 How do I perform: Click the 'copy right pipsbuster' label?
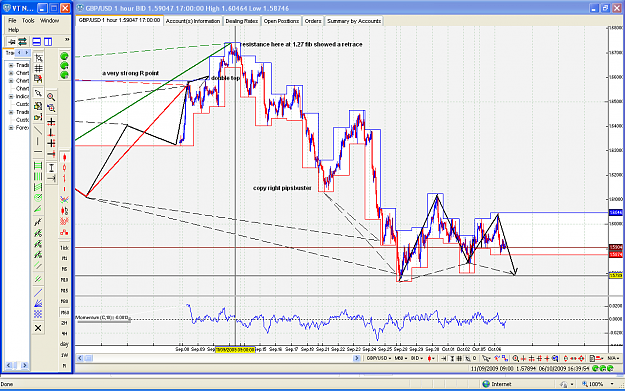click(x=282, y=188)
